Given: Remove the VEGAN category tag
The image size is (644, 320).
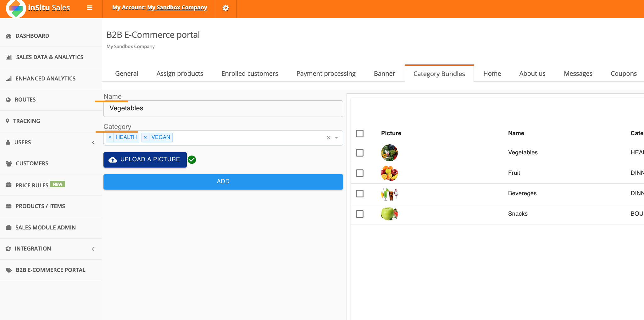Looking at the screenshot, I should coord(145,137).
